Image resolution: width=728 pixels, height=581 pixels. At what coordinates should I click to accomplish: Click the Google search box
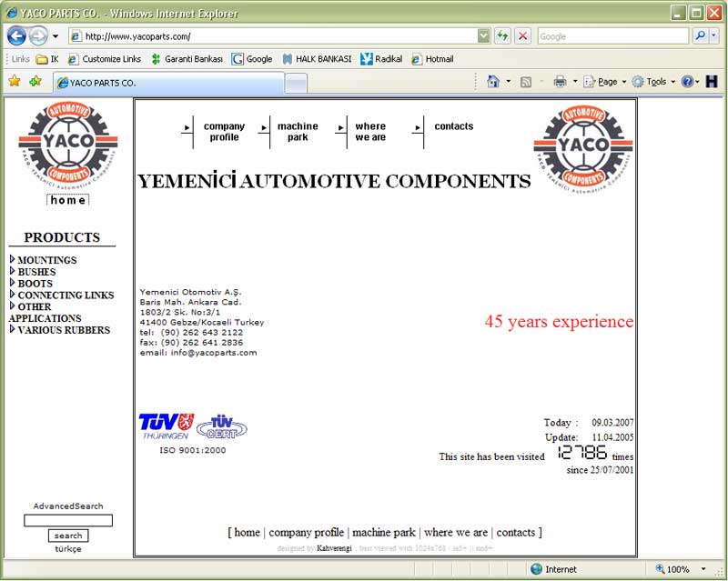coord(612,36)
